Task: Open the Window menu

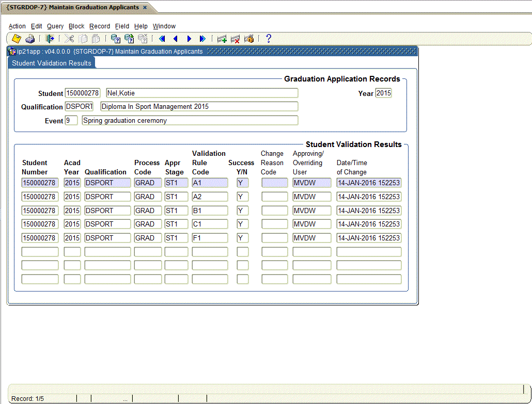Action: tap(164, 26)
